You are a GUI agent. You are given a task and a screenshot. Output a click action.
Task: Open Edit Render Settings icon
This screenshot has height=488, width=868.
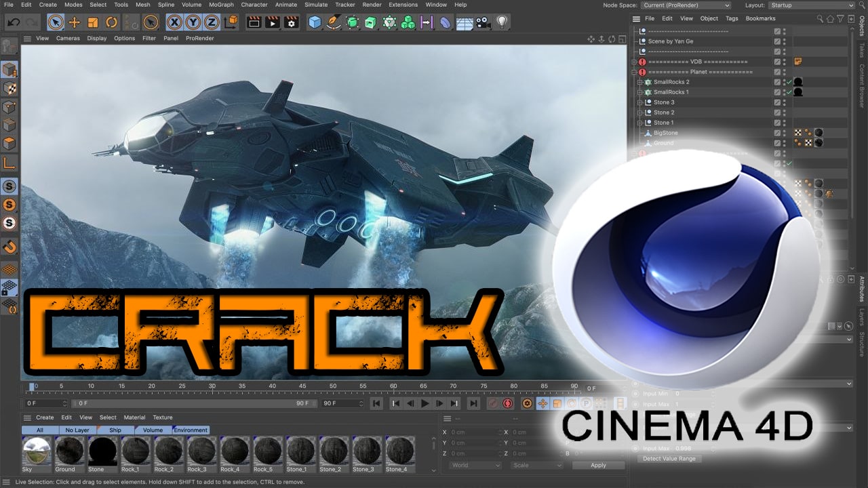[291, 22]
